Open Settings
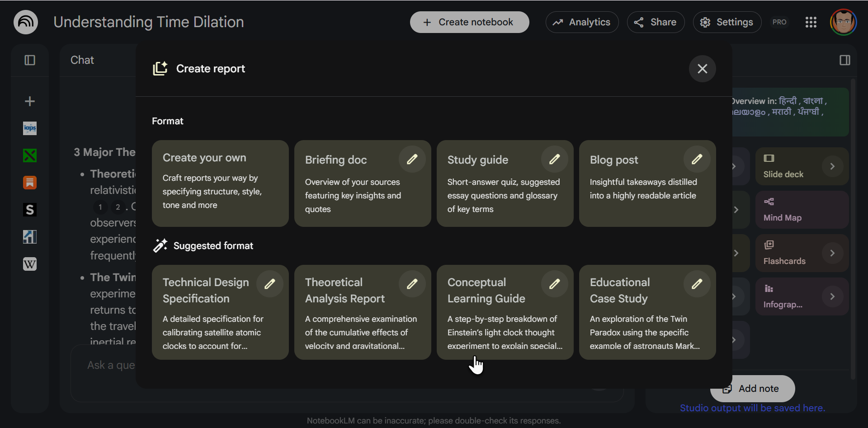The image size is (868, 428). tap(727, 22)
